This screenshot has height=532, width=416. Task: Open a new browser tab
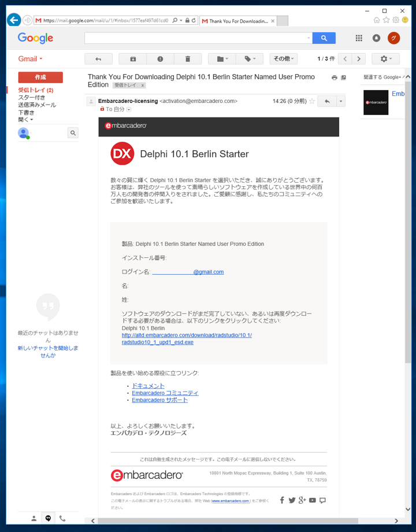click(x=283, y=21)
